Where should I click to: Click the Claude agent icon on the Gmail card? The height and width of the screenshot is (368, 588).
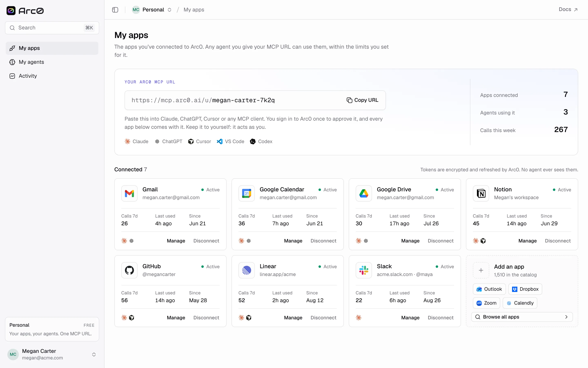[x=124, y=241]
